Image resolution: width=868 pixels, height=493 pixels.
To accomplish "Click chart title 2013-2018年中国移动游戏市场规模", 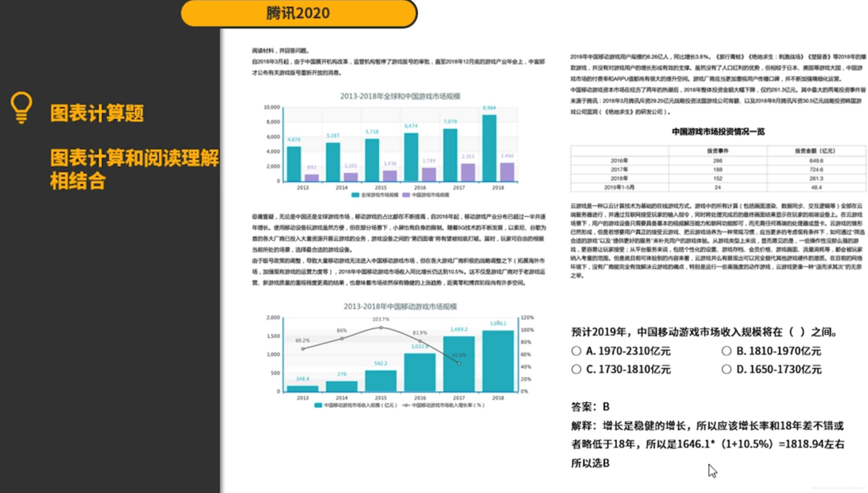I will (400, 306).
